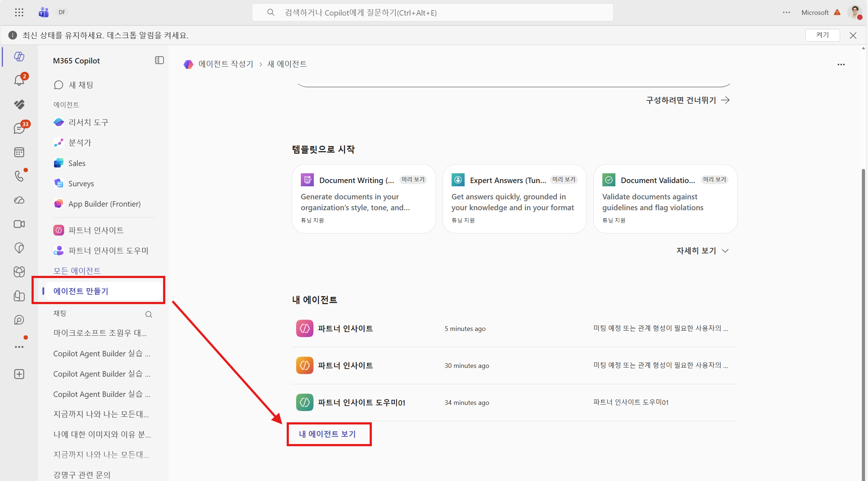
Task: Open the Calls phone icon
Action: (x=19, y=176)
